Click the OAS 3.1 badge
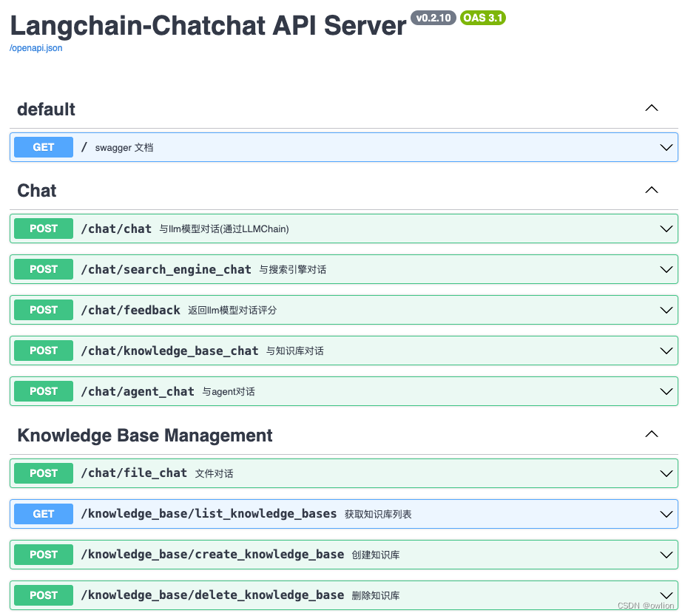Image resolution: width=685 pixels, height=616 pixels. click(x=483, y=18)
